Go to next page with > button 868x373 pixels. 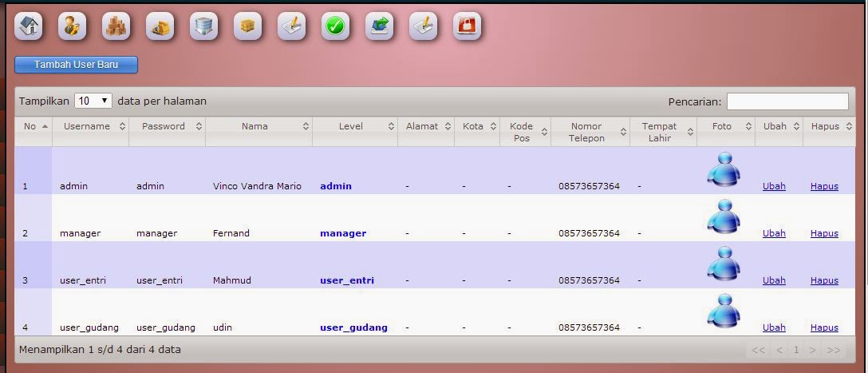813,350
